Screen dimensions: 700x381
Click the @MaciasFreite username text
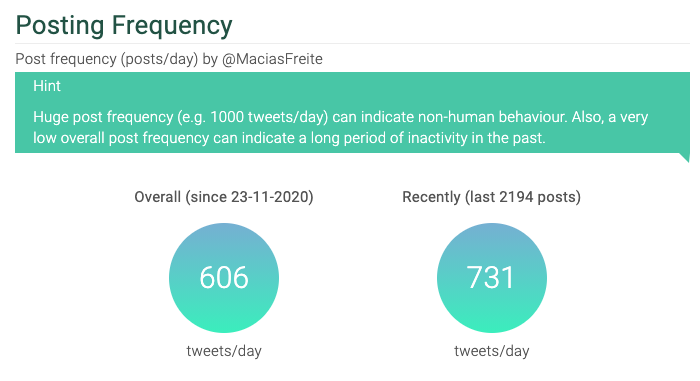(272, 59)
